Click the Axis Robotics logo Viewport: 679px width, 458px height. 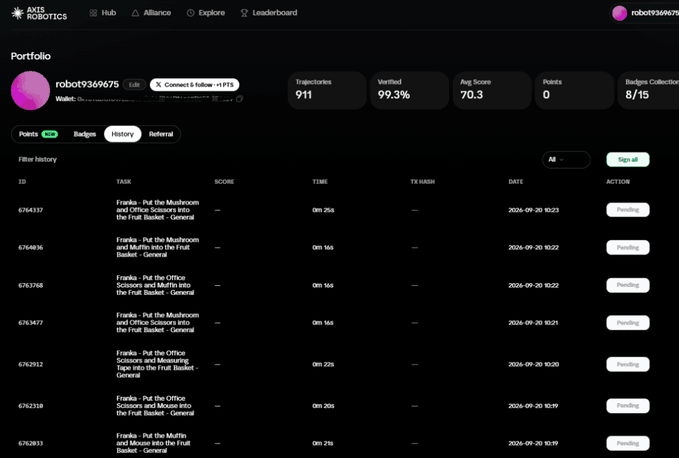[39, 13]
